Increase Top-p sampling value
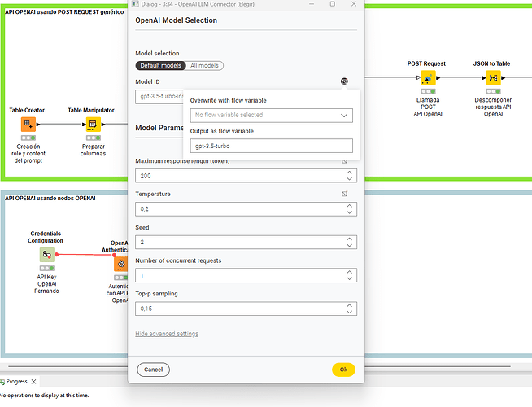This screenshot has height=407, width=532. point(350,305)
